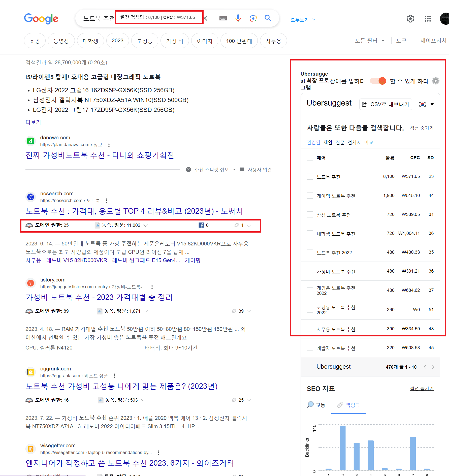Open Ubersuggest extension settings gear
The height and width of the screenshot is (476, 449).
click(435, 81)
